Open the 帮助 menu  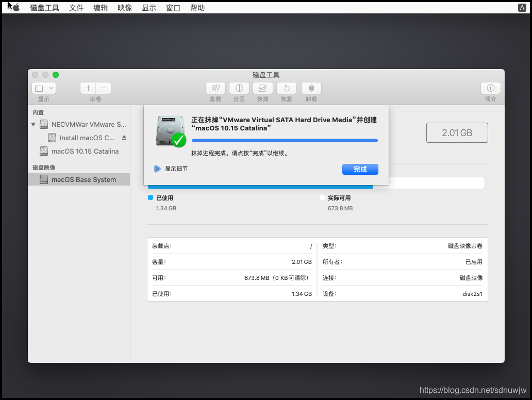click(x=197, y=8)
